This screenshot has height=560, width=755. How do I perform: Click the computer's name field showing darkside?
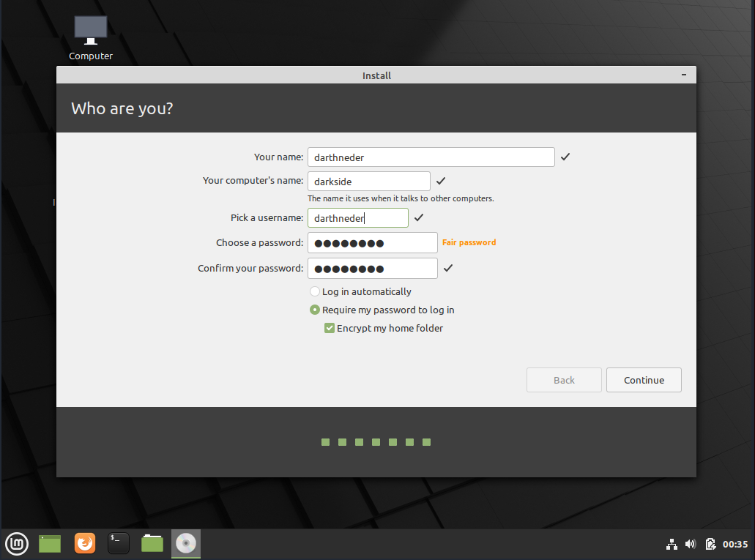point(368,181)
